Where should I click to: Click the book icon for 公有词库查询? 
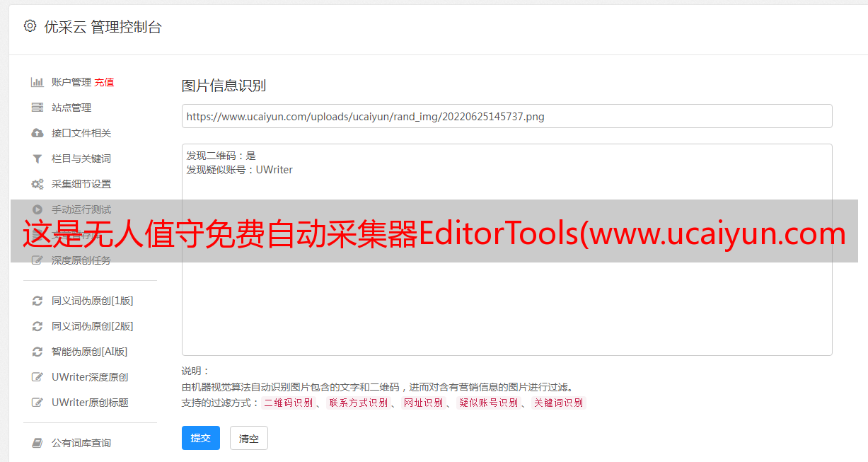click(37, 443)
